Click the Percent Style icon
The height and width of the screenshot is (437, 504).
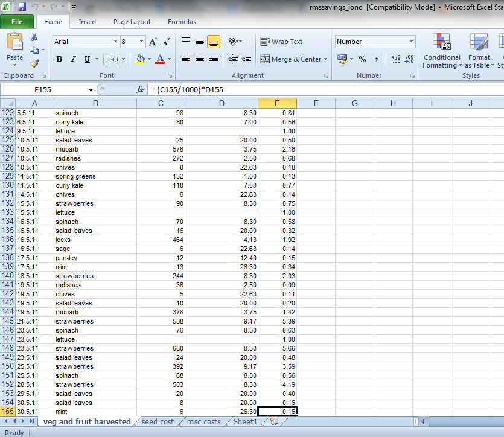click(362, 59)
